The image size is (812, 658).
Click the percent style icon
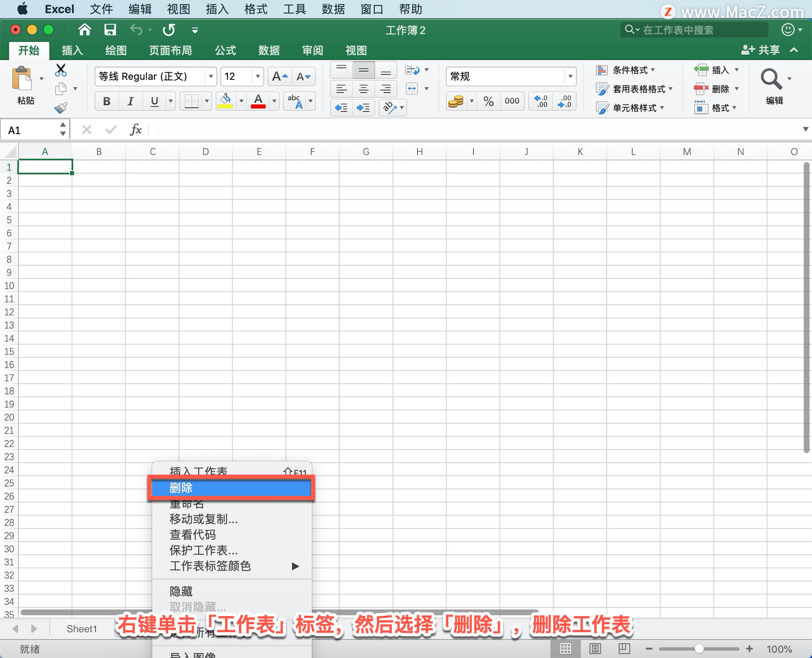(x=488, y=101)
